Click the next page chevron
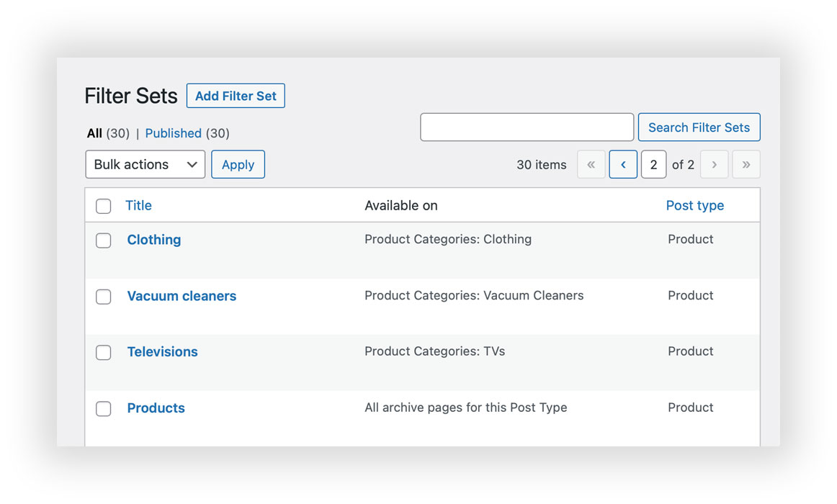The image size is (837, 504). tap(714, 164)
